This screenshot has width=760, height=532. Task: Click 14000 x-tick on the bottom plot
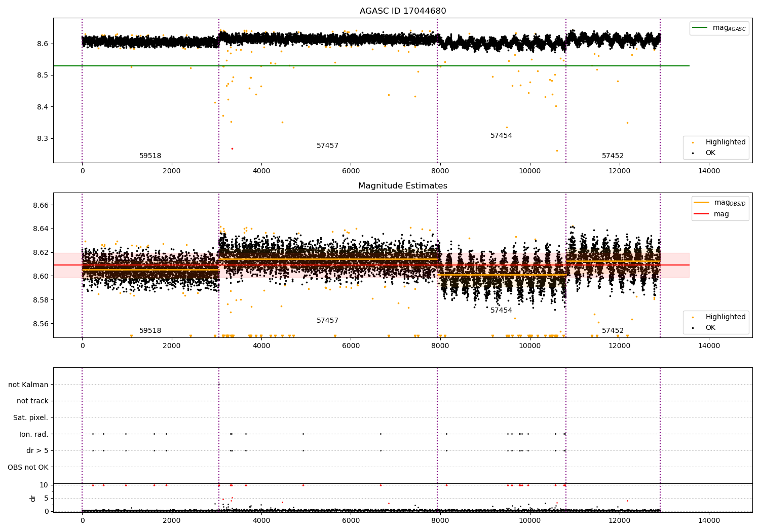point(709,520)
